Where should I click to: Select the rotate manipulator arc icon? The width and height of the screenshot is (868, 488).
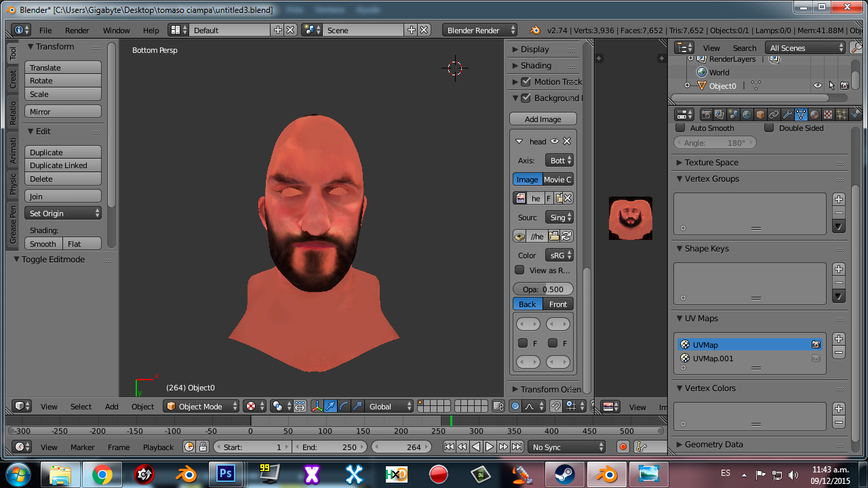(344, 406)
